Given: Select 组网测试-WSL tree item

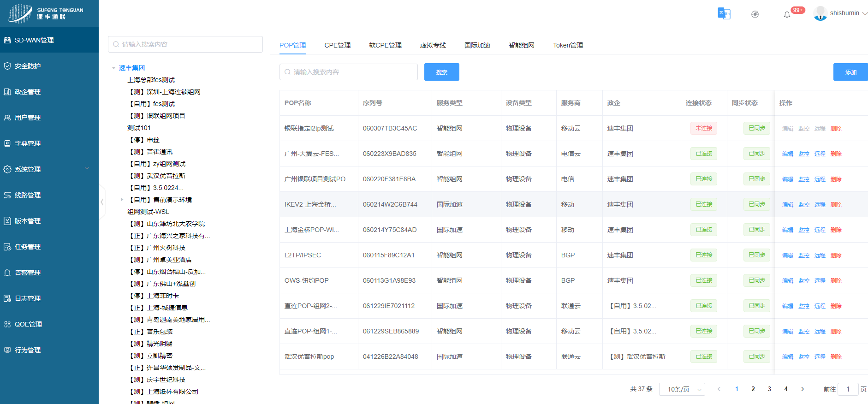Looking at the screenshot, I should (149, 212).
